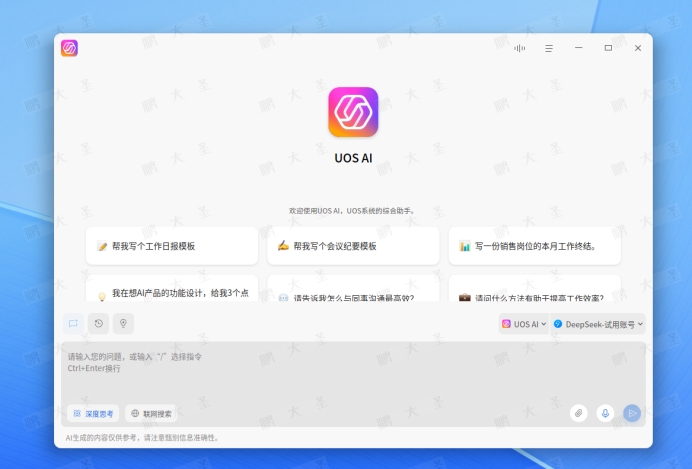
Task: Open the lightbulb prompts icon
Action: (x=123, y=323)
